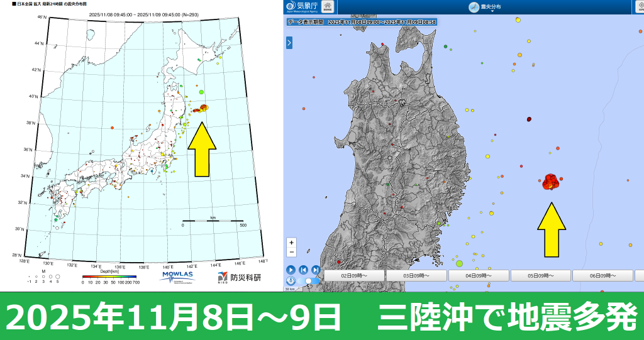Click the animation speed clock icon

point(291,281)
